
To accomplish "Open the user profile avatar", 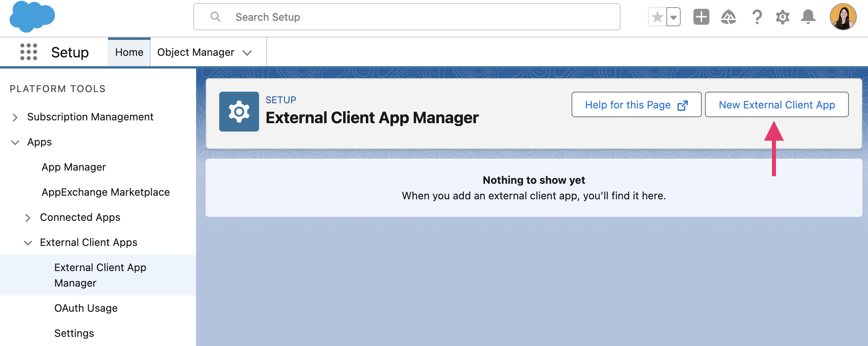I will tap(843, 17).
